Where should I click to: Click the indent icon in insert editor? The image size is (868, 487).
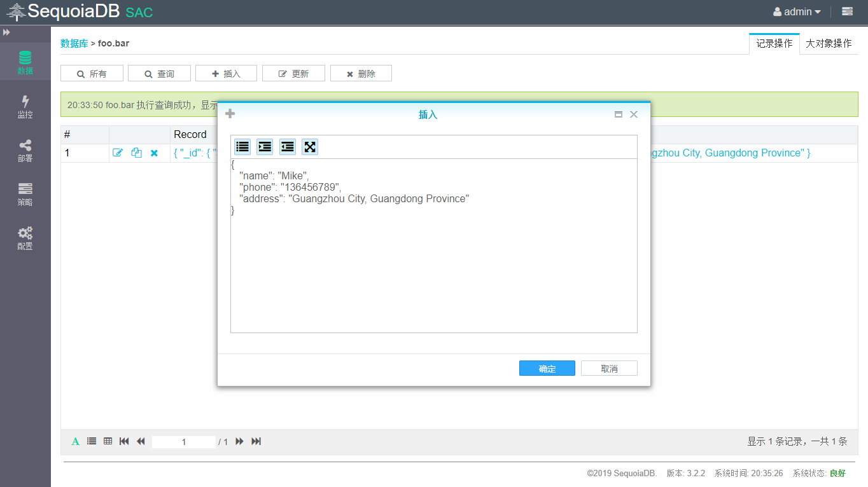[265, 147]
